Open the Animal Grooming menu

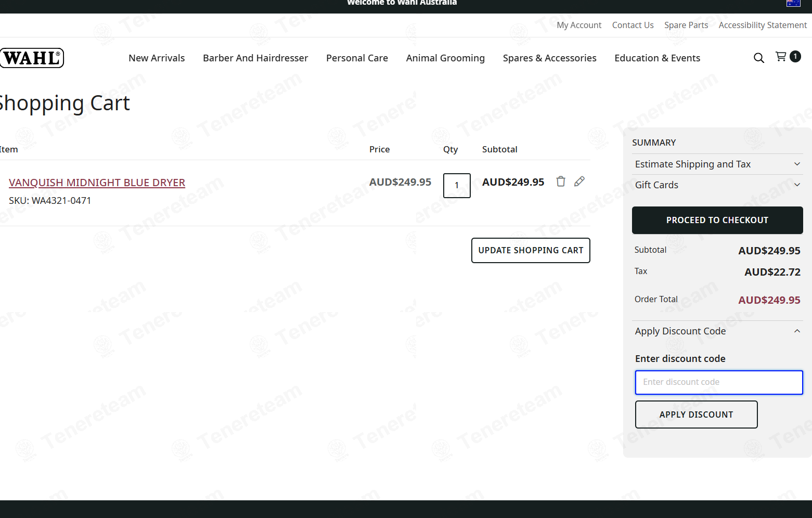point(445,58)
